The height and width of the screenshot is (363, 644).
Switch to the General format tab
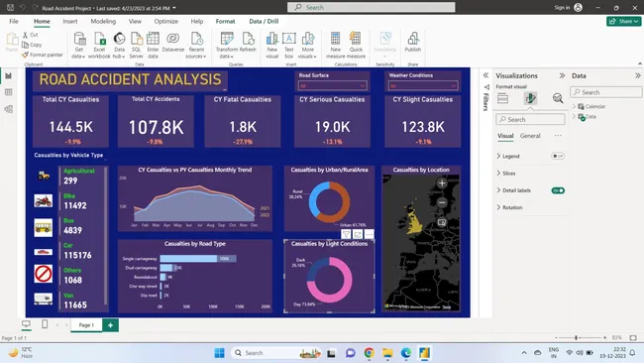(x=530, y=136)
